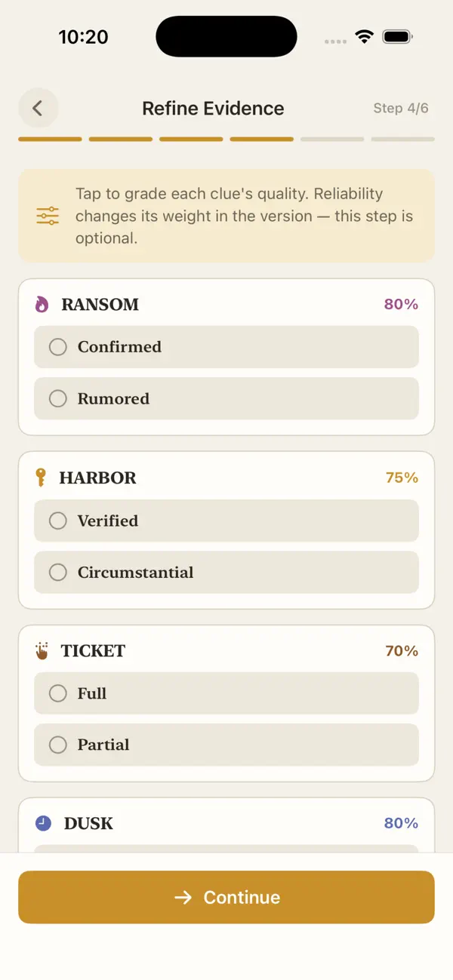
Task: Tap the last progress bar segment
Action: (x=403, y=139)
